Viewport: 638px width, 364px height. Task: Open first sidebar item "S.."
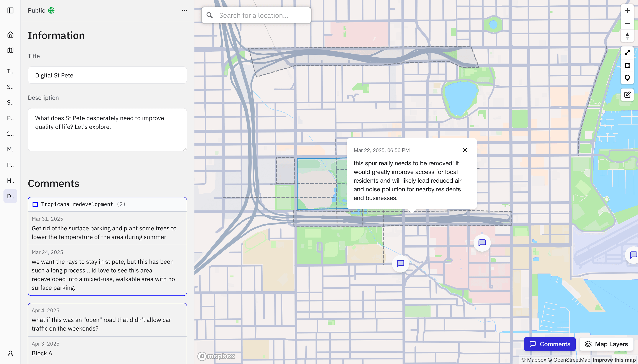point(10,87)
